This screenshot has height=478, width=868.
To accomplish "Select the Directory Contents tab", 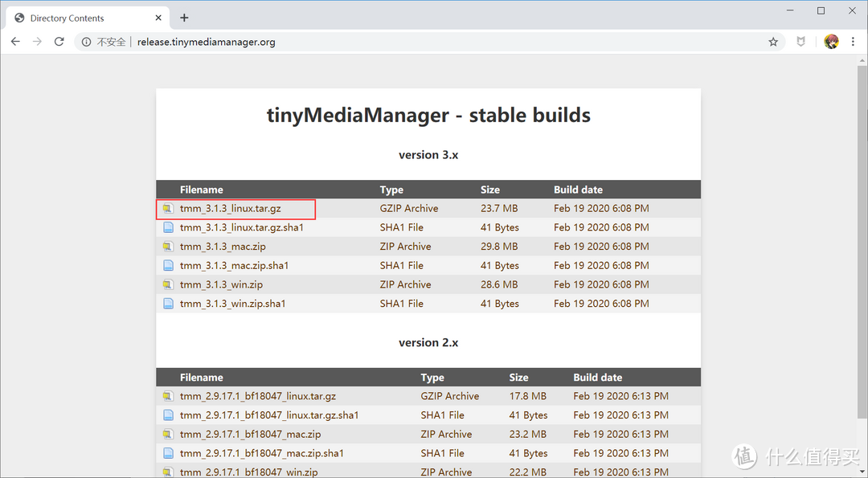I will pos(88,18).
